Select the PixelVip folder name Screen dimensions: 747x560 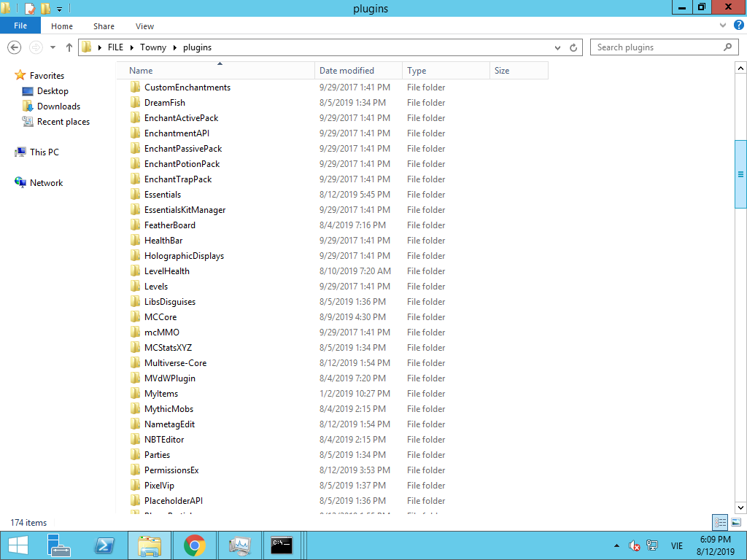click(159, 485)
